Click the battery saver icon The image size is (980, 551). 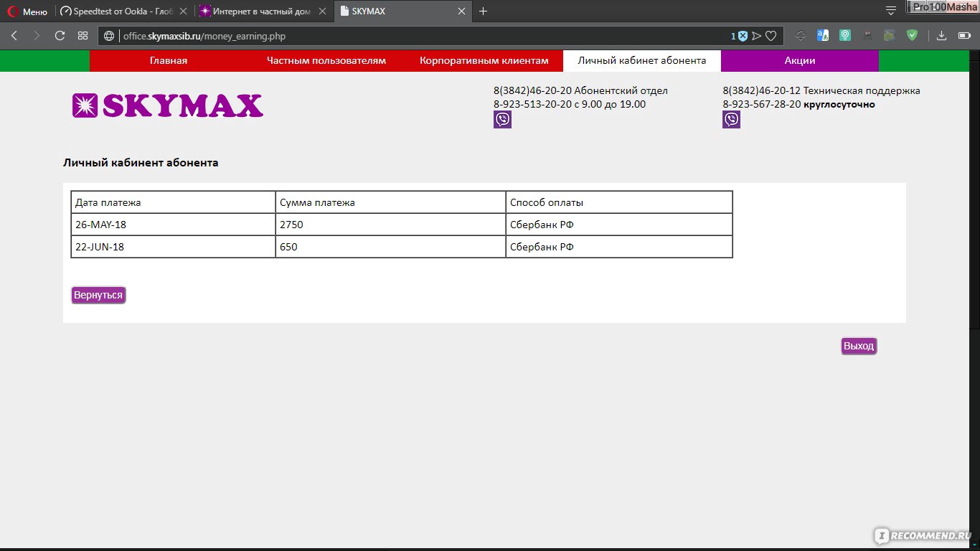963,36
